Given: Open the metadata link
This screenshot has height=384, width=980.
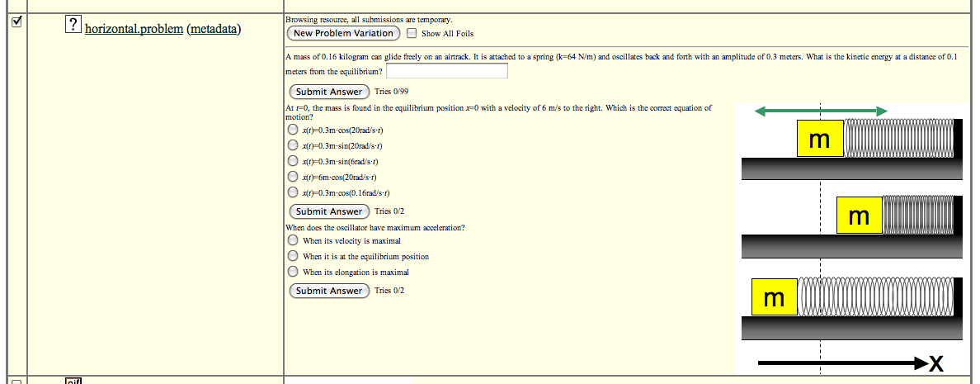Looking at the screenshot, I should [214, 29].
